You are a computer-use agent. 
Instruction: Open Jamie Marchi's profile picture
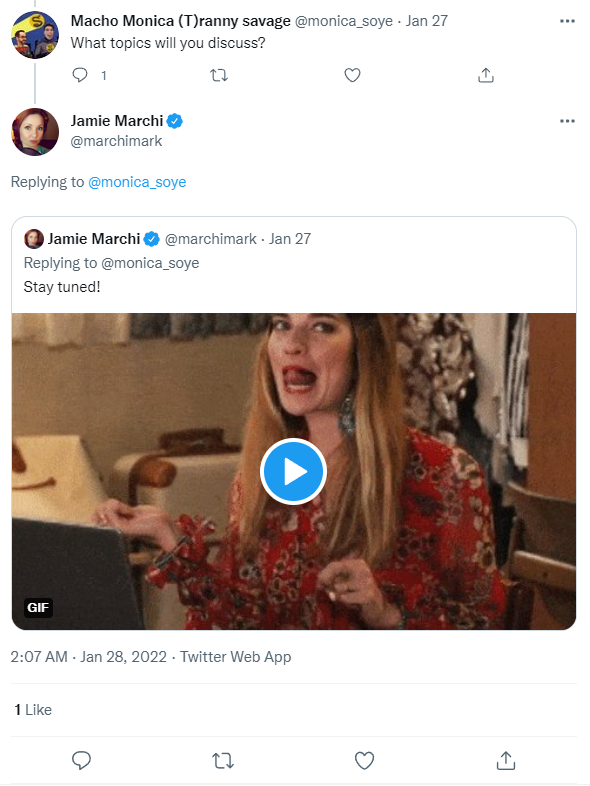(x=35, y=132)
